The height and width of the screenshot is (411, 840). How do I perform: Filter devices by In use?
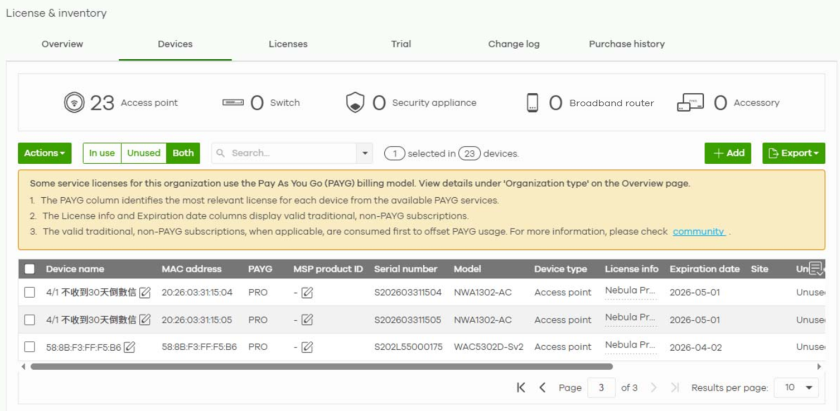[x=102, y=153]
